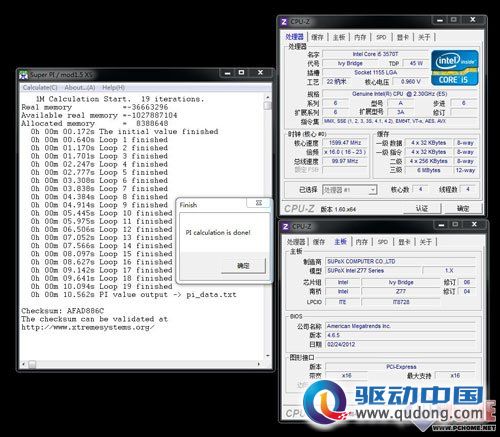Click the Socket 1155 LGA field
This screenshot has height=437, width=500.
pos(375,72)
